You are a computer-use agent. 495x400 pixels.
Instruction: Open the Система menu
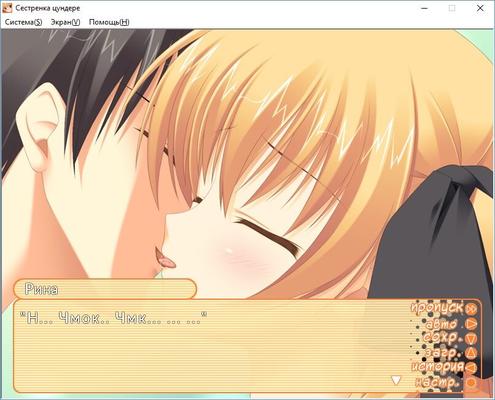point(23,22)
